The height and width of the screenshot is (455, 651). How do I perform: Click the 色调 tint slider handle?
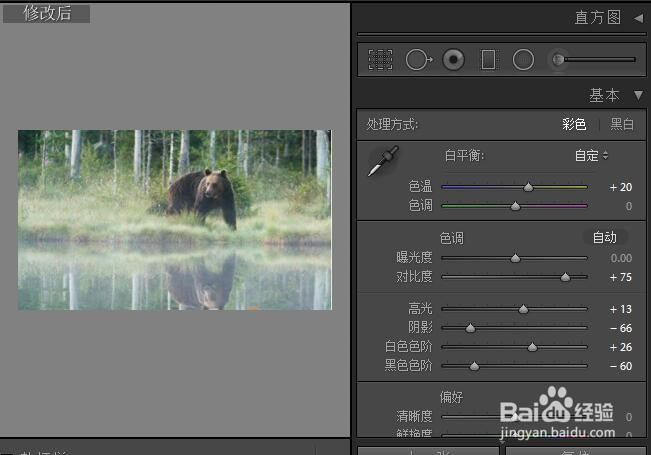point(515,205)
